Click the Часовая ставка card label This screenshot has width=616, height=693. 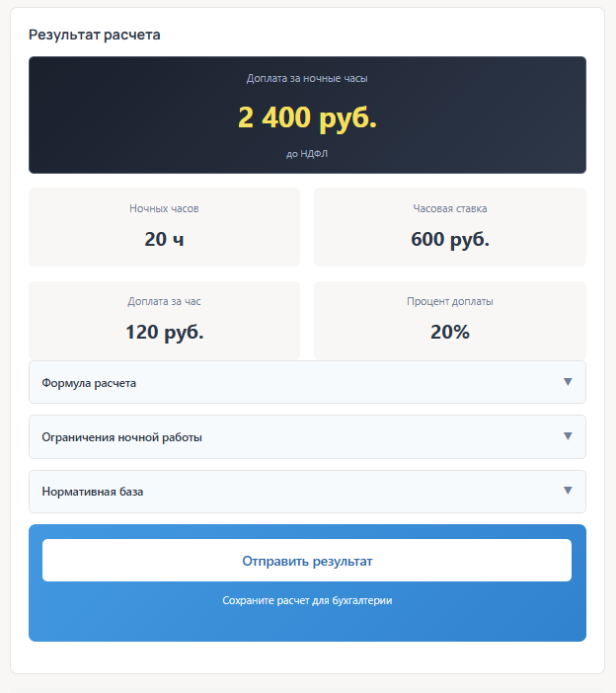pyautogui.click(x=449, y=209)
